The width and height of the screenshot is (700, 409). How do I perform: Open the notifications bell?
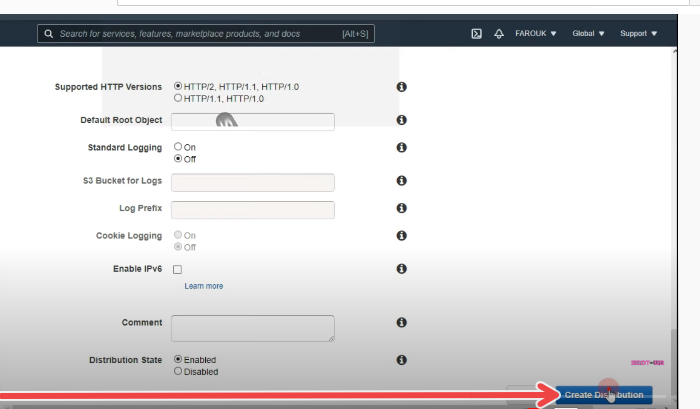coord(499,33)
